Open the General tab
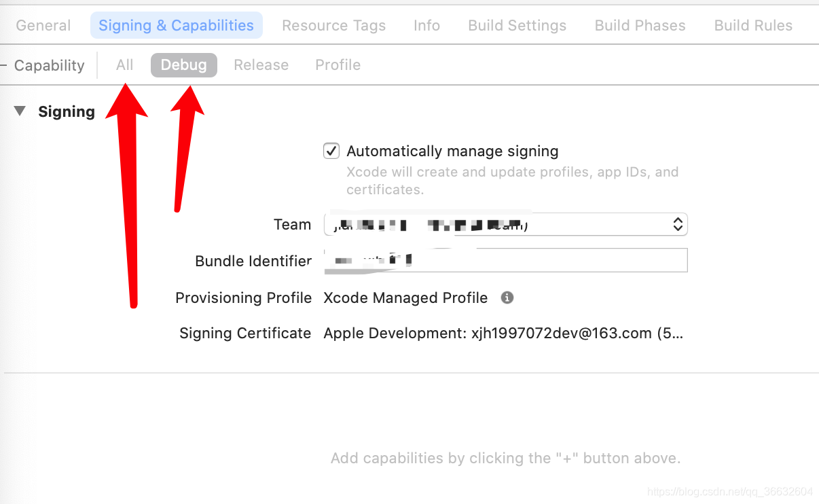This screenshot has width=819, height=504. tap(43, 26)
